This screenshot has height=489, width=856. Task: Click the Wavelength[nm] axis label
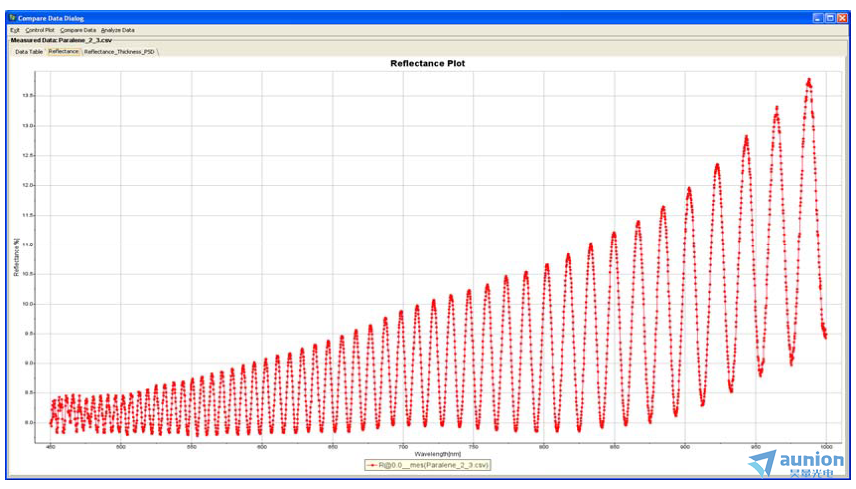438,454
